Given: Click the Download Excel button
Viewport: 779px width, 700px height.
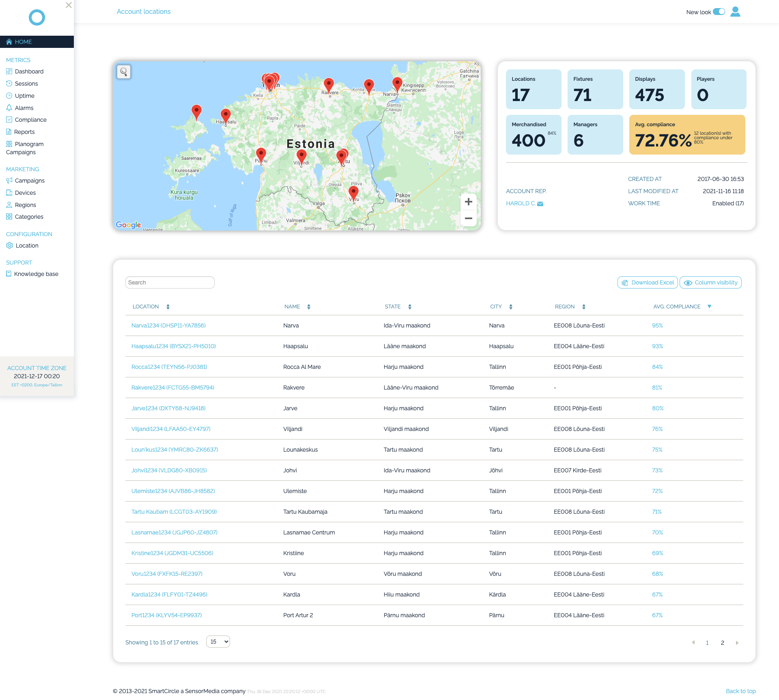Looking at the screenshot, I should [648, 282].
